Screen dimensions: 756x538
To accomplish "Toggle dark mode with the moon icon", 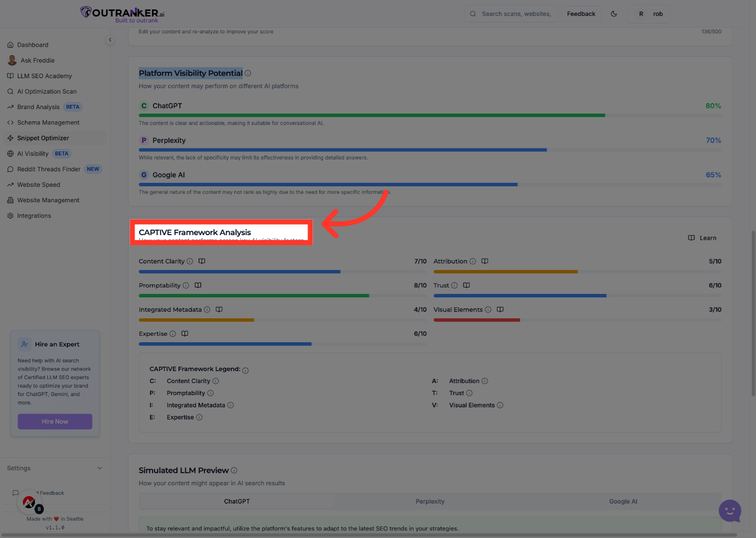I will 614,13.
